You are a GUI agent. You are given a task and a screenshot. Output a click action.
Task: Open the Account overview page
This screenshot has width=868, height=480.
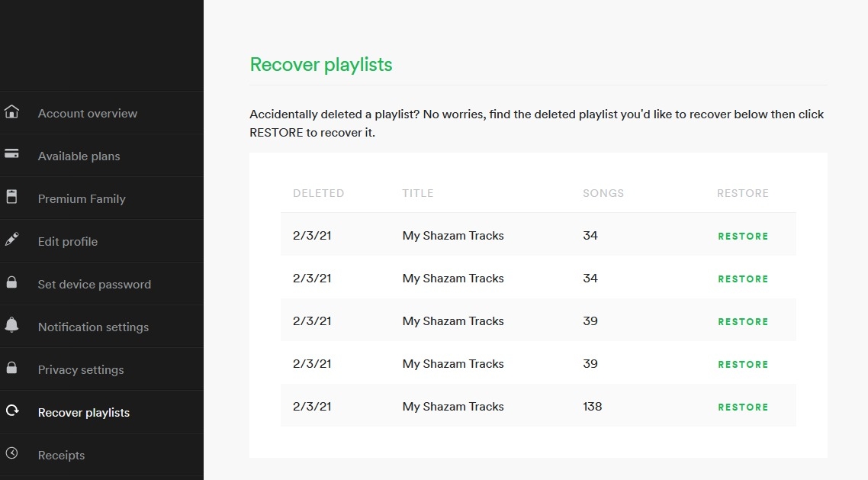(88, 114)
